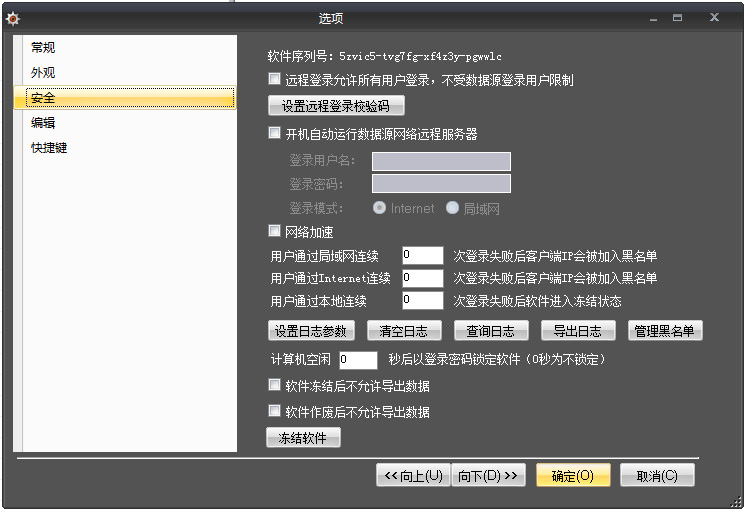746x509 pixels.
Task: Click the 局域网 failed login count field
Action: point(422,256)
